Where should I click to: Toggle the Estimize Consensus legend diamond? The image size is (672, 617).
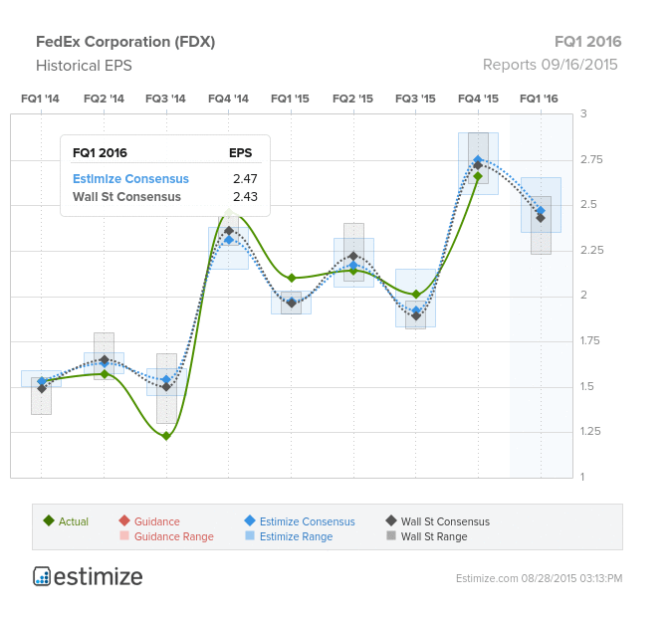(250, 521)
